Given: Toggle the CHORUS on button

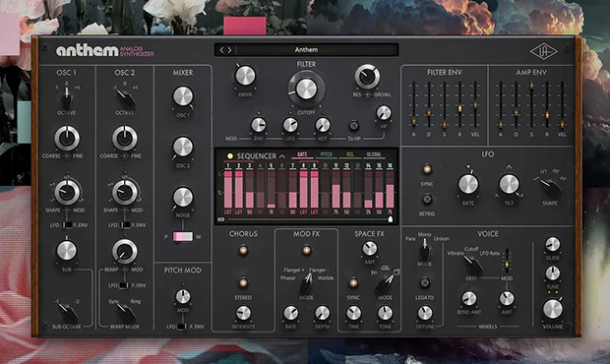Looking at the screenshot, I should tap(243, 250).
